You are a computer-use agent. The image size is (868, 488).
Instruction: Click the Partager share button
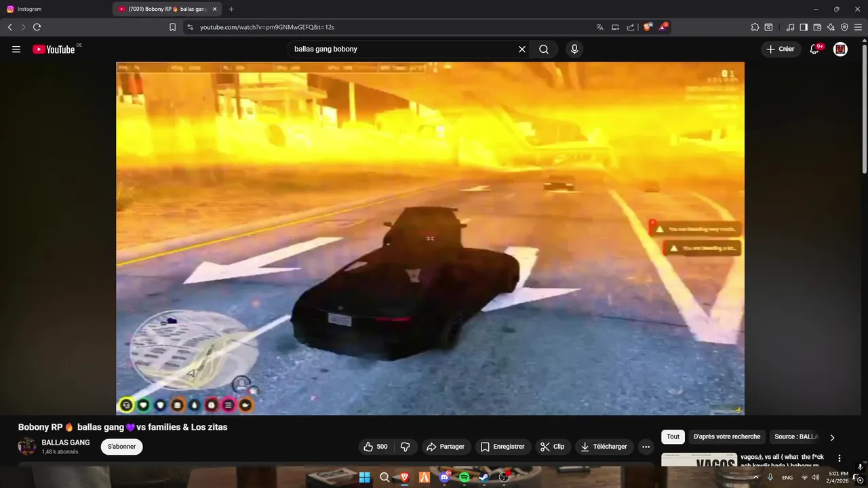[446, 447]
